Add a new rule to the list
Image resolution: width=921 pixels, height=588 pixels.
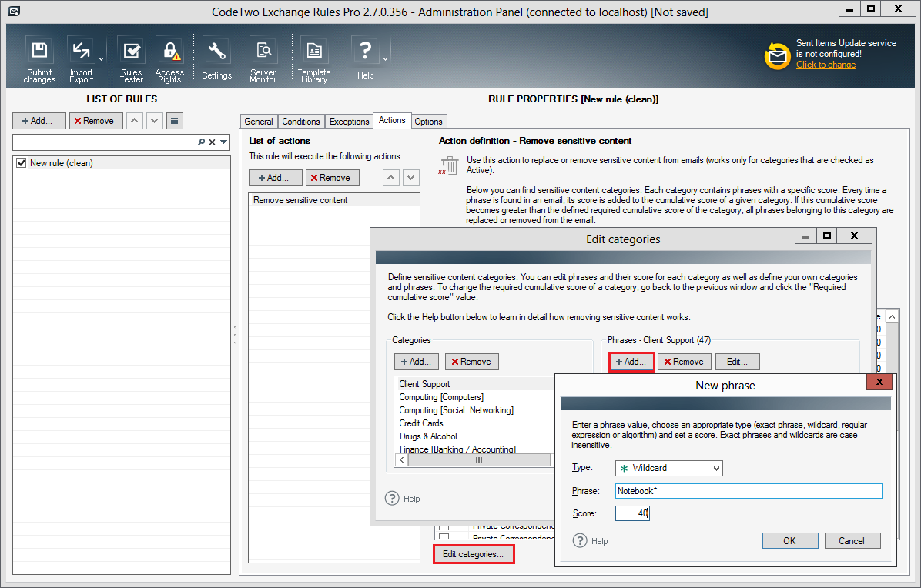tap(39, 121)
